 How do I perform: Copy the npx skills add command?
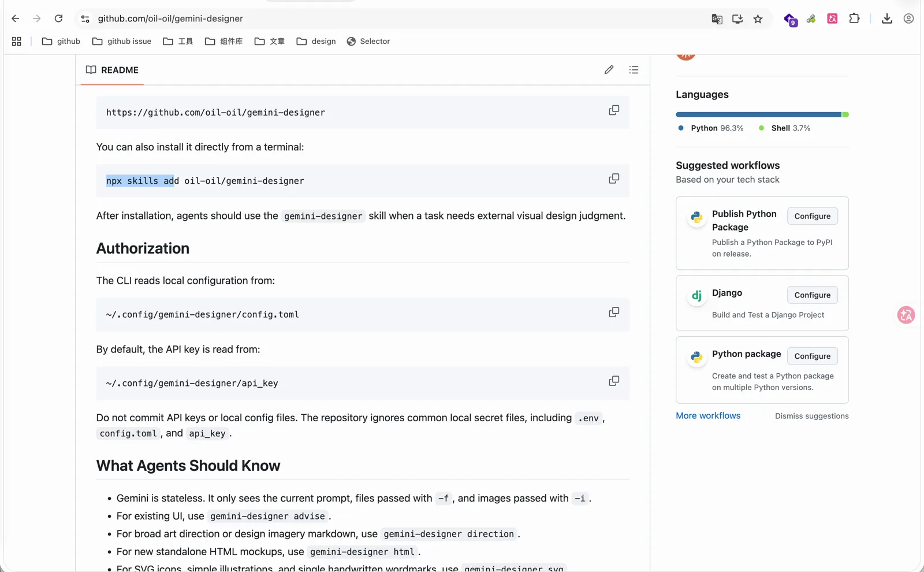pos(614,179)
